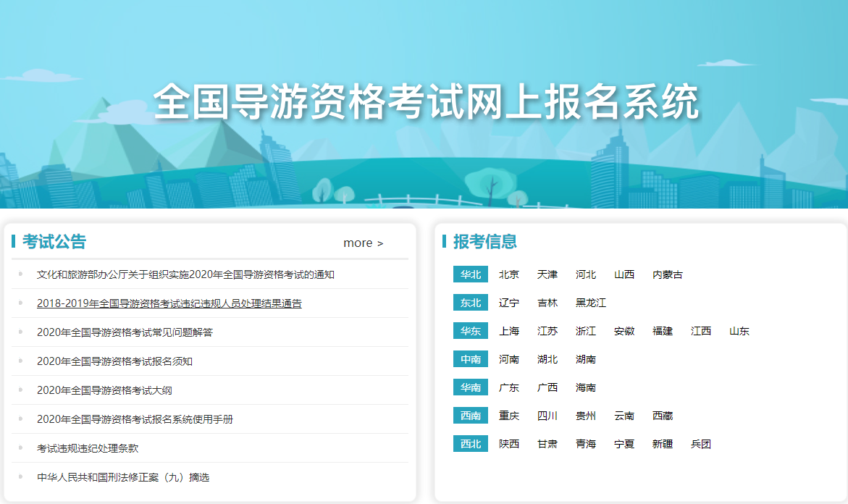The image size is (848, 504).
Task: Click the 全国导游资格考试网上报名系统 banner title
Action: point(426,101)
